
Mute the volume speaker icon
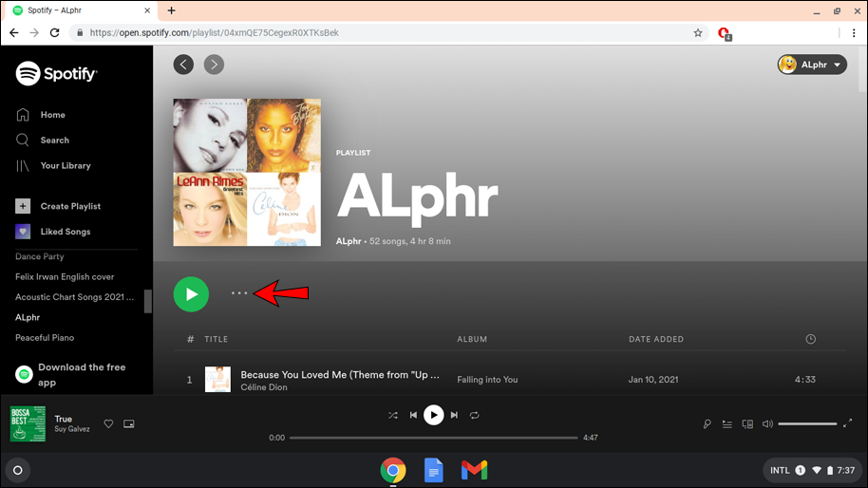click(767, 423)
